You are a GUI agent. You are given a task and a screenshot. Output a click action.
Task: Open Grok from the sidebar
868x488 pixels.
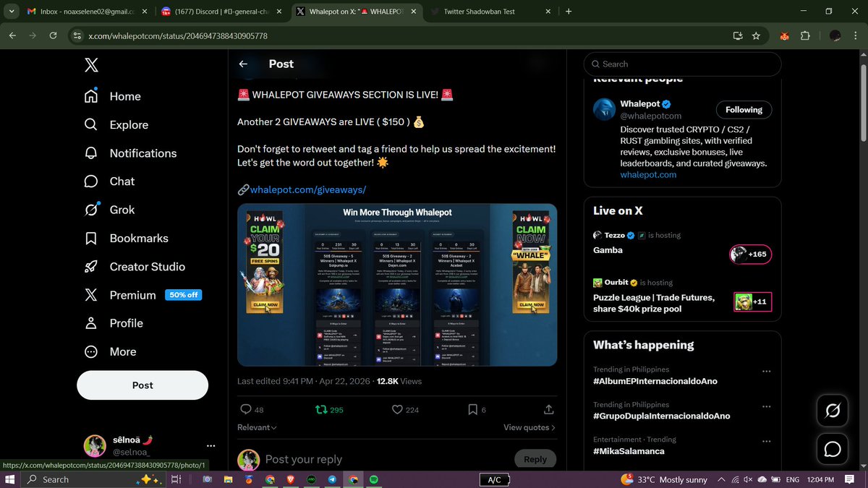(x=109, y=210)
